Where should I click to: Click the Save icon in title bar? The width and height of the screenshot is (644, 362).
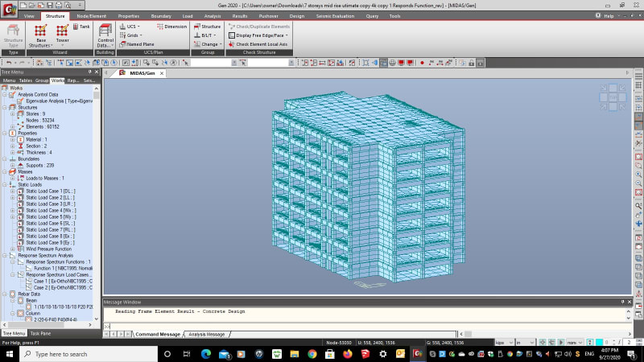(50, 6)
